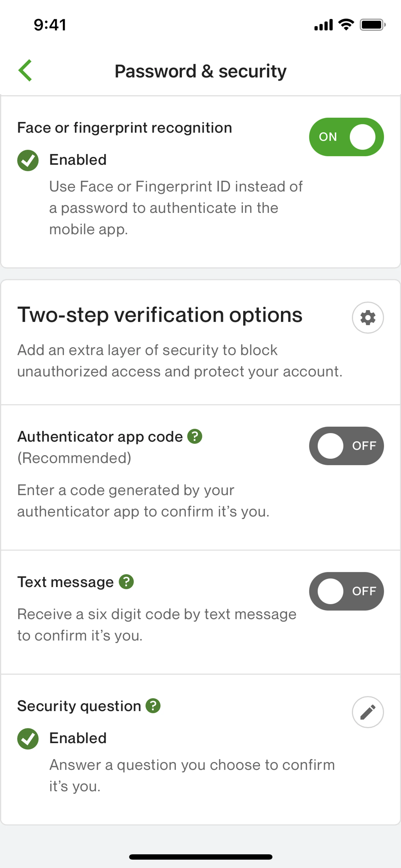Turn on Text message verification toggle
The width and height of the screenshot is (401, 868).
point(346,591)
